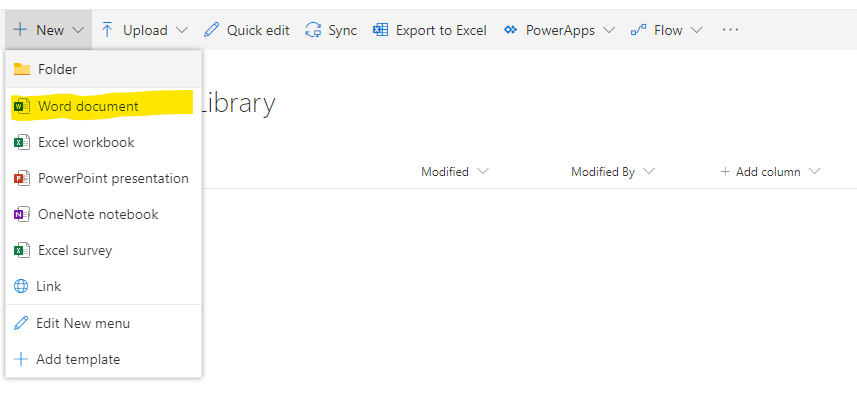
Task: Open the New dropdown menu
Action: coord(46,30)
